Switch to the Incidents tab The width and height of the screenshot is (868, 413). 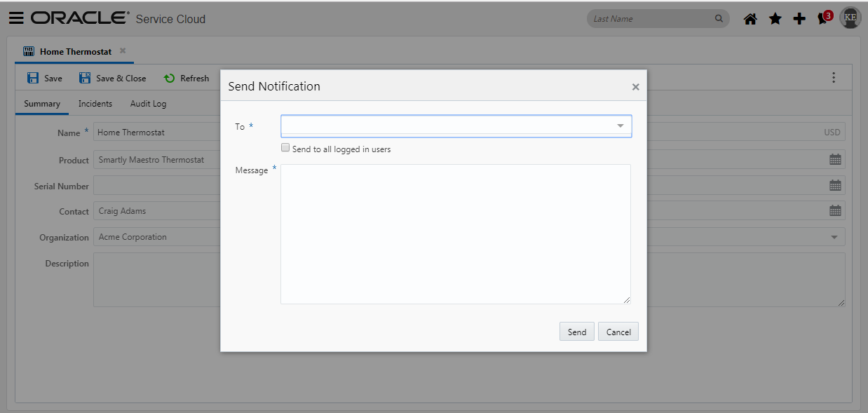pyautogui.click(x=95, y=103)
